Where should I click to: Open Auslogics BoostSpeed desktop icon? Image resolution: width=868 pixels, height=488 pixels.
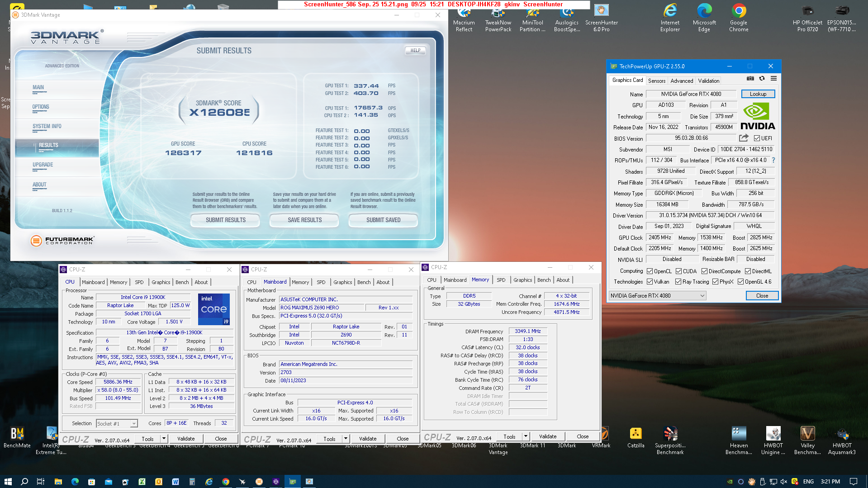[567, 18]
